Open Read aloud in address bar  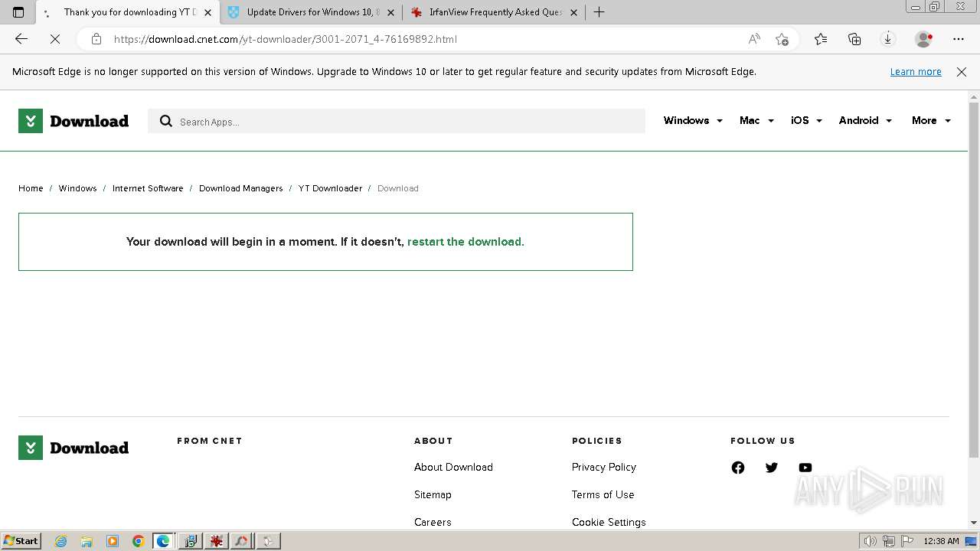pyautogui.click(x=754, y=39)
